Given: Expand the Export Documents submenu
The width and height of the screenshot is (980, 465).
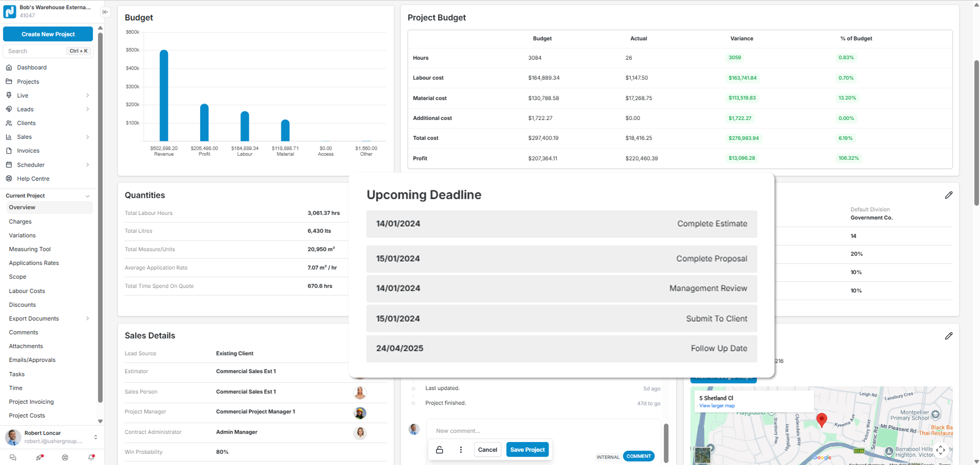Looking at the screenshot, I should (87, 318).
